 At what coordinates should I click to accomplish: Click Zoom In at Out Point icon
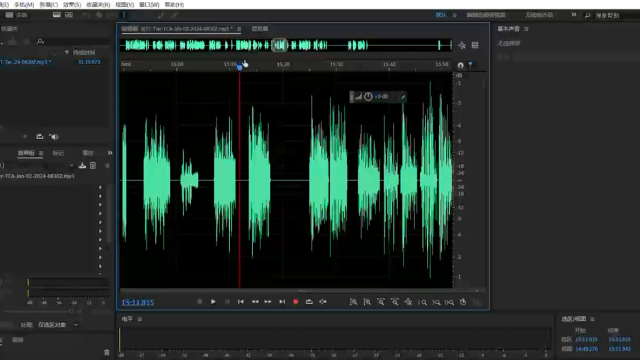[x=436, y=302]
